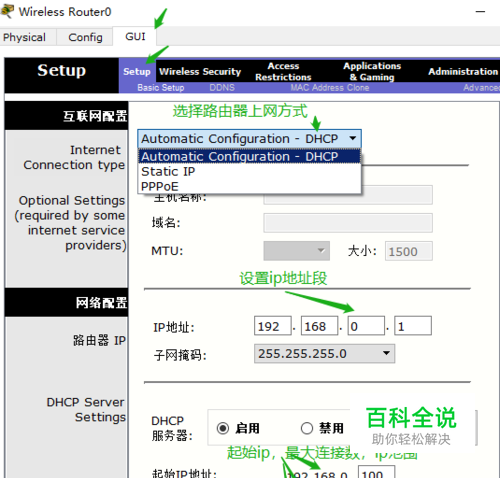The image size is (500, 478).
Task: Click the domain name (域名) field
Action: coord(348,223)
